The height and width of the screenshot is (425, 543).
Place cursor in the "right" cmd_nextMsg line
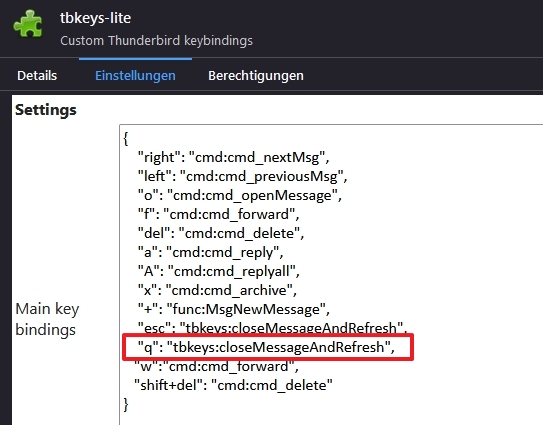[x=234, y=157]
